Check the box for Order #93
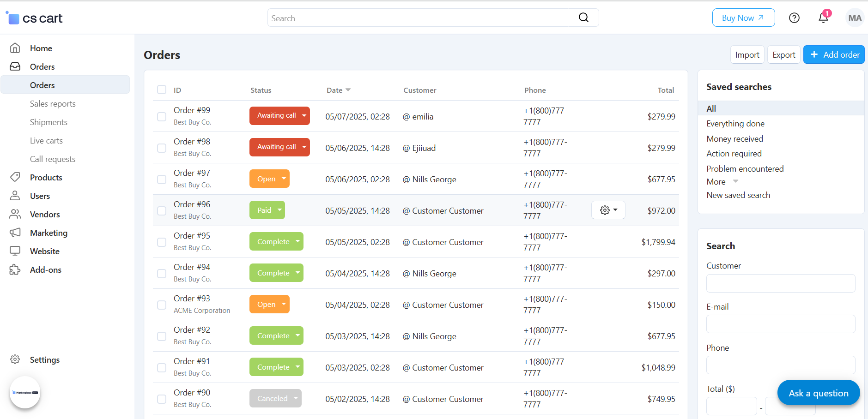 162,305
